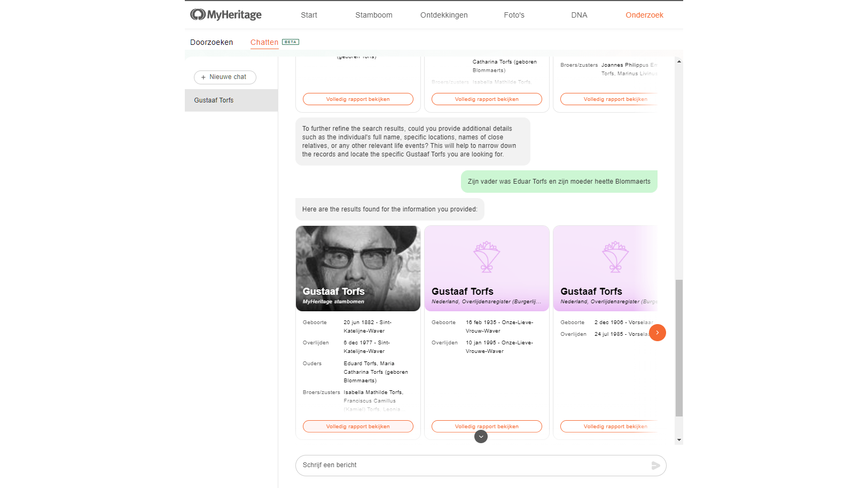Screen dimensions: 868x488
Task: Select the Onderzoek menu item
Action: [644, 15]
